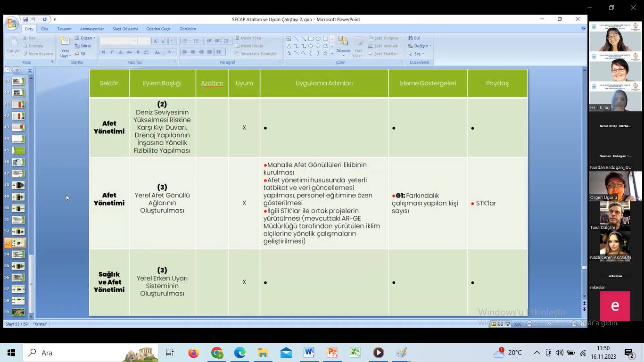Toggle italic formatting (T)
This screenshot has height=362, width=644.
[112, 52]
